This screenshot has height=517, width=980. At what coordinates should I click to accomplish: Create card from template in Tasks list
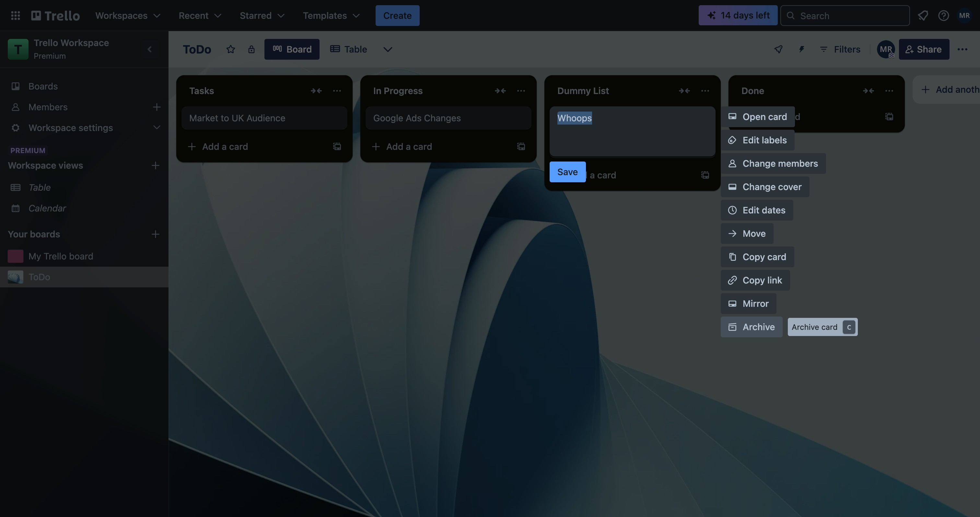[x=337, y=147]
